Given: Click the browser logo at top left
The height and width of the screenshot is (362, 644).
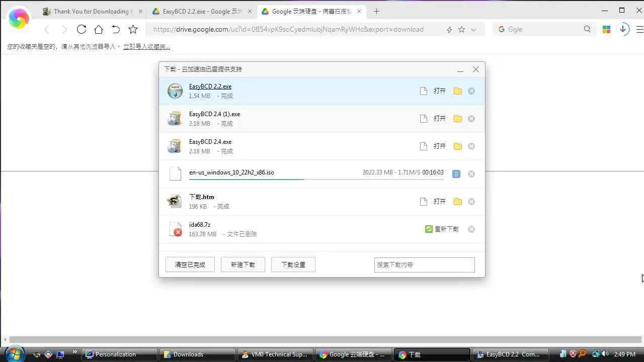Looking at the screenshot, I should coord(19,19).
